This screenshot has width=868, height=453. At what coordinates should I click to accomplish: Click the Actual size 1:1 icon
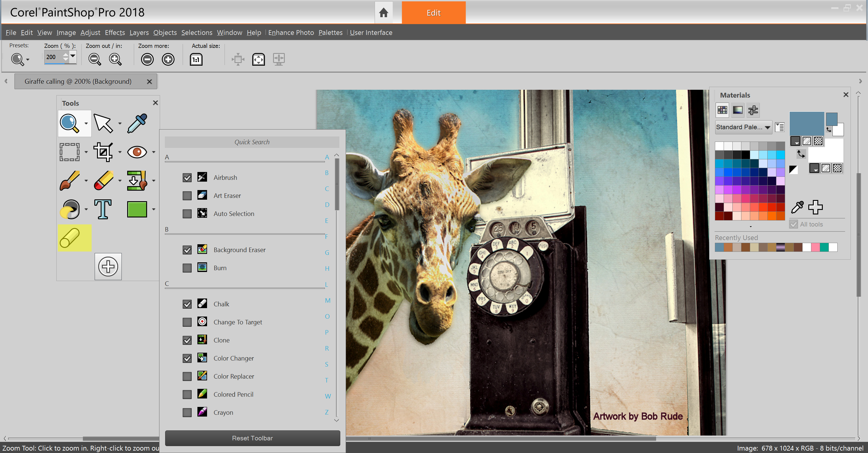click(x=196, y=60)
